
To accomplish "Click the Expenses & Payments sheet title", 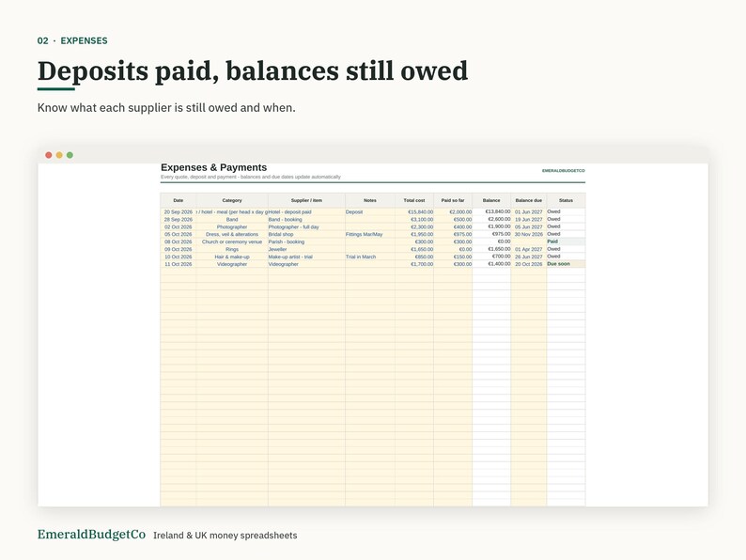I will pos(213,167).
